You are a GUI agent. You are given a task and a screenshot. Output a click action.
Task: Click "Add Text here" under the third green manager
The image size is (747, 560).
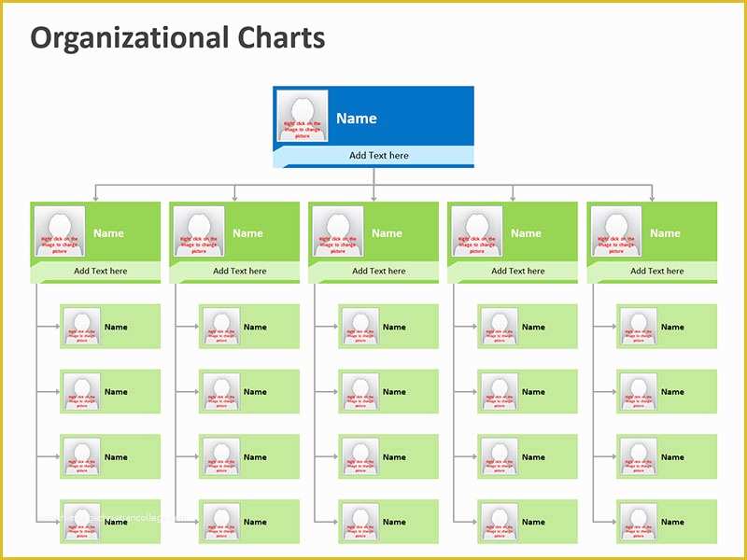click(379, 271)
